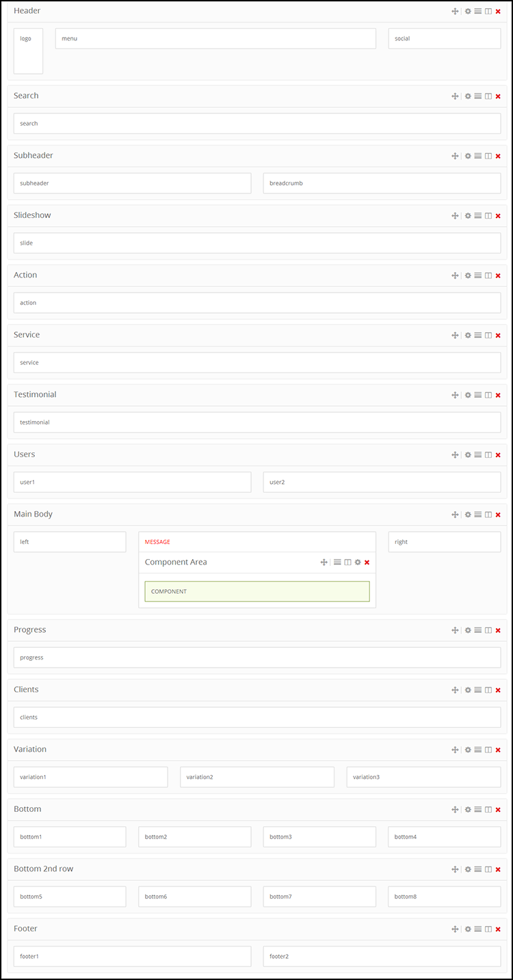Click the rows icon for Main Body section

(478, 515)
